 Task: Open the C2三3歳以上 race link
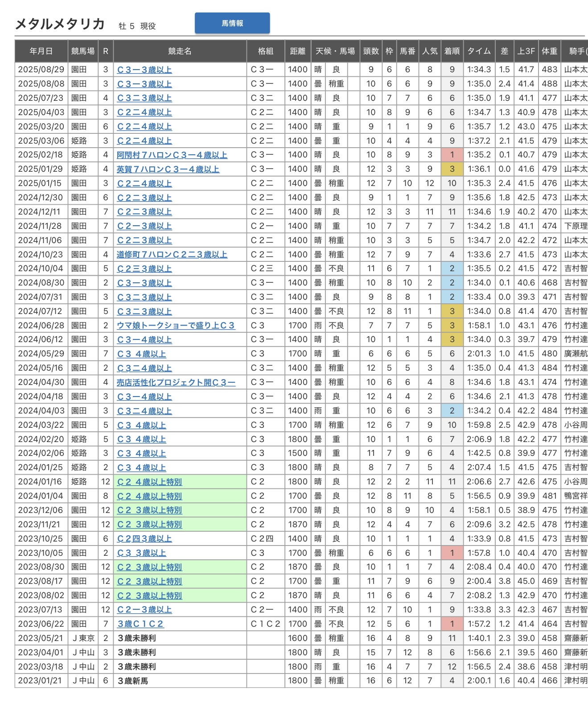point(144,269)
